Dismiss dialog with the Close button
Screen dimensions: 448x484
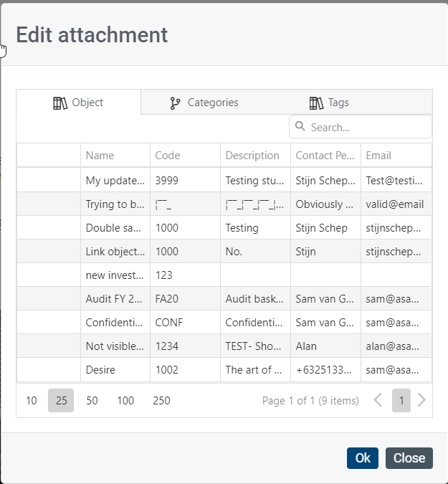click(409, 458)
